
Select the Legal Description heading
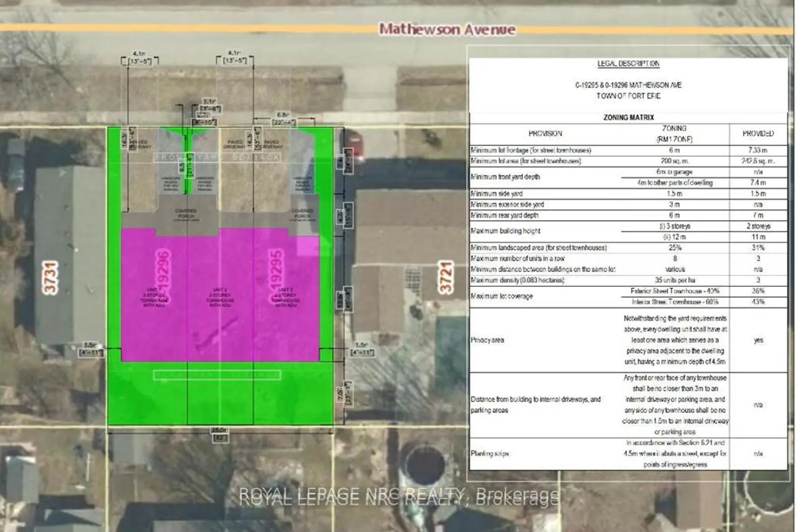(x=628, y=63)
